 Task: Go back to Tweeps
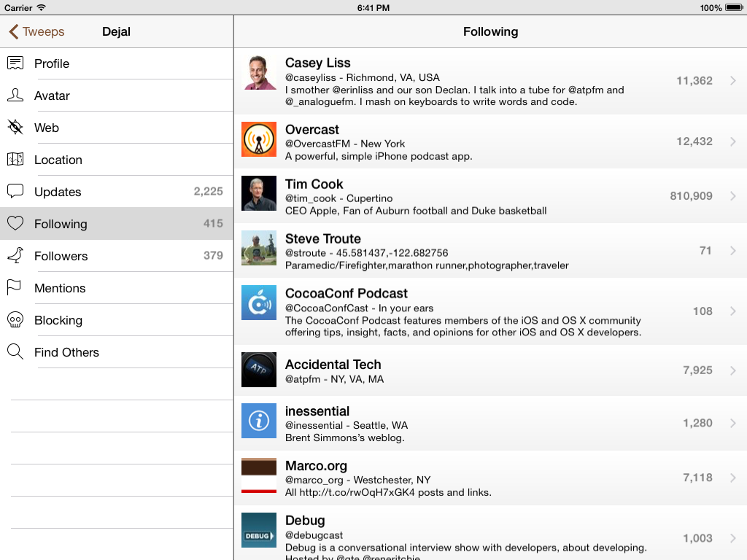click(36, 31)
